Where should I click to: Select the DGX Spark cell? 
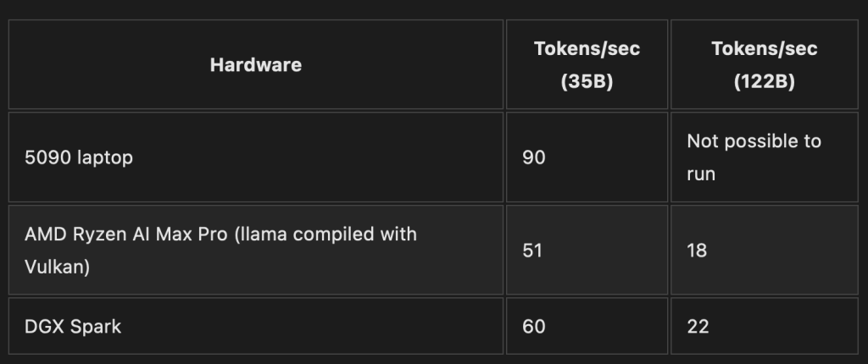pyautogui.click(x=73, y=326)
